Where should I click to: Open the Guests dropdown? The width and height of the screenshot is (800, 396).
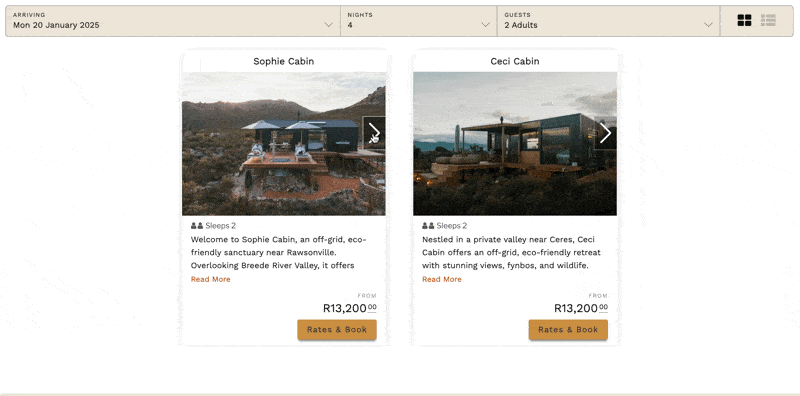pyautogui.click(x=609, y=21)
